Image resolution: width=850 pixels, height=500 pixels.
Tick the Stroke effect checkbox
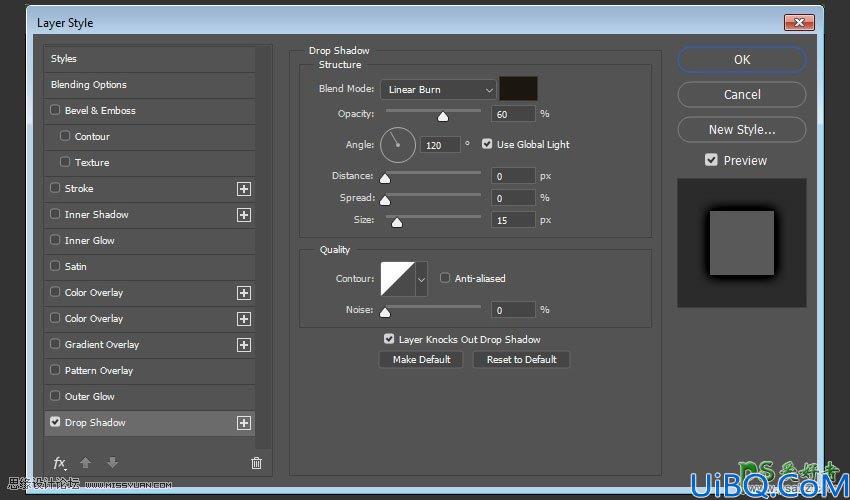[55, 188]
